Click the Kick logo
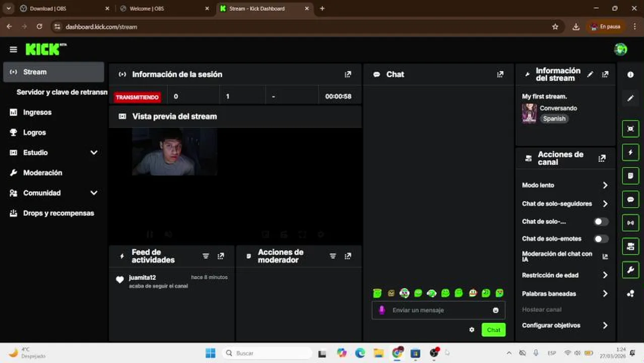Image resolution: width=644 pixels, height=363 pixels. 45,49
